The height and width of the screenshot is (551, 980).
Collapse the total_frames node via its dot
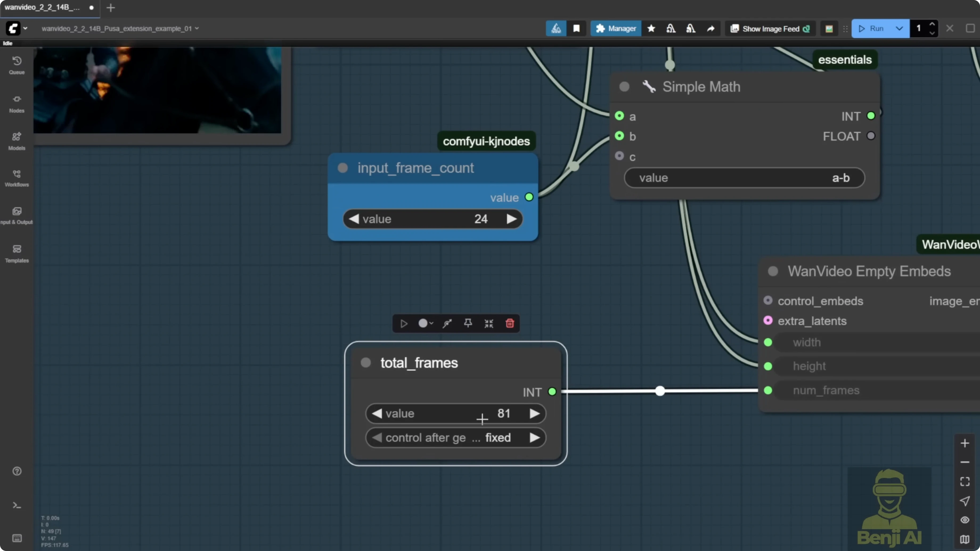pos(366,362)
